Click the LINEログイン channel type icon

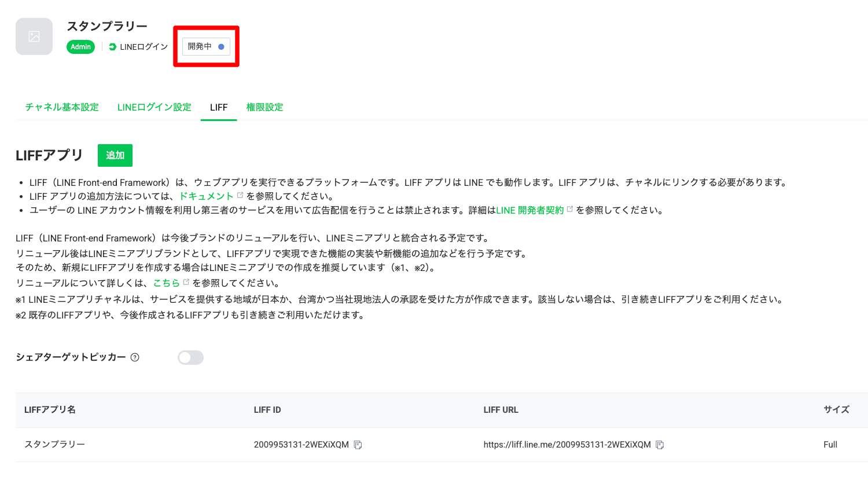[113, 47]
